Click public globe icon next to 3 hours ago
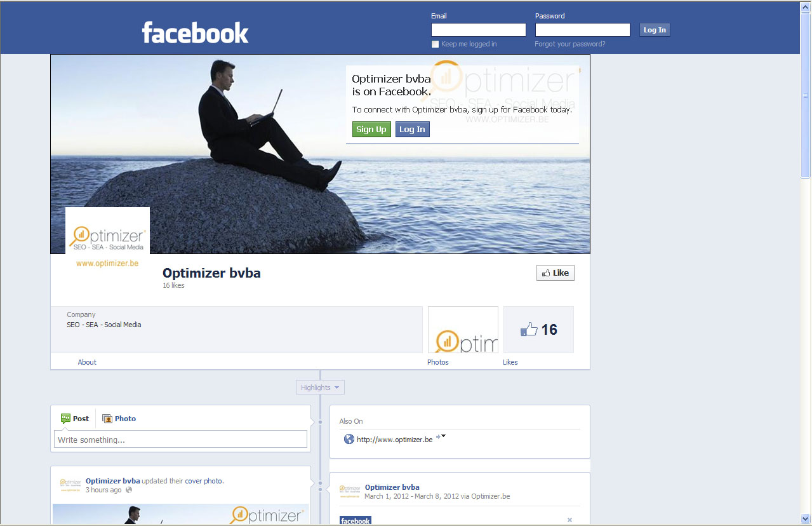The width and height of the screenshot is (812, 526). [129, 490]
